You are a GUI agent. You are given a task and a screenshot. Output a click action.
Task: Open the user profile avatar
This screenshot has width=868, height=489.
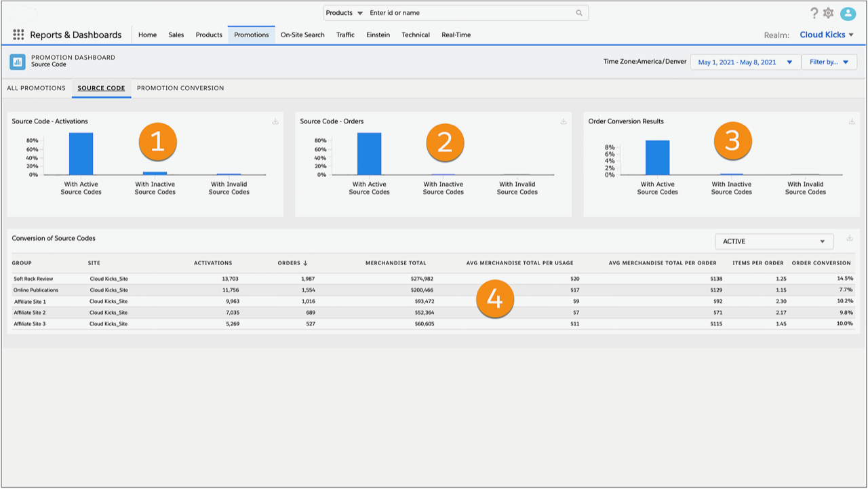pos(848,14)
